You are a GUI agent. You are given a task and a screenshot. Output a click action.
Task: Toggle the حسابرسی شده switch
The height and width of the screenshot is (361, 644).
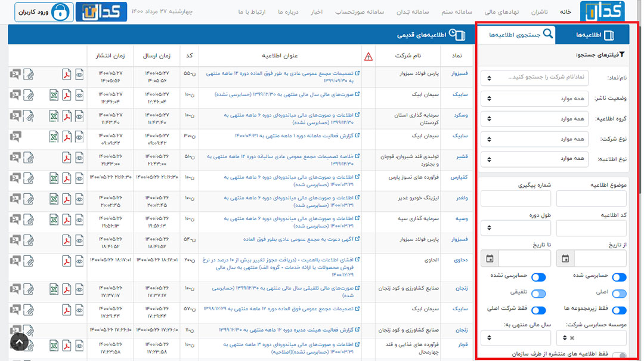point(619,277)
